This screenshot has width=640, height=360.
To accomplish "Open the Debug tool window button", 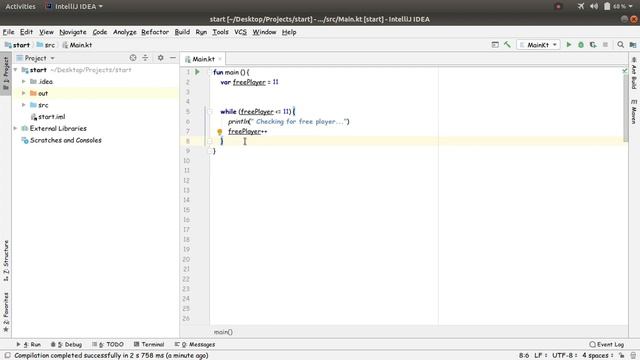I will tap(67, 344).
